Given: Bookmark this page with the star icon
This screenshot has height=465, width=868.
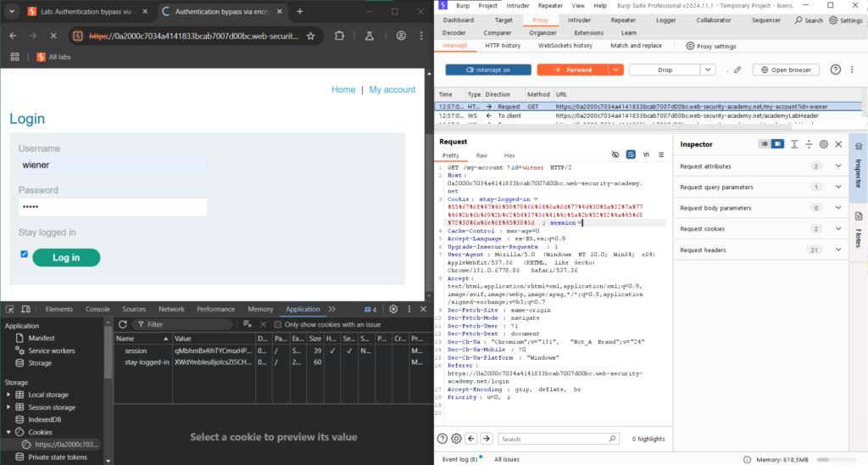Looking at the screenshot, I should [310, 36].
